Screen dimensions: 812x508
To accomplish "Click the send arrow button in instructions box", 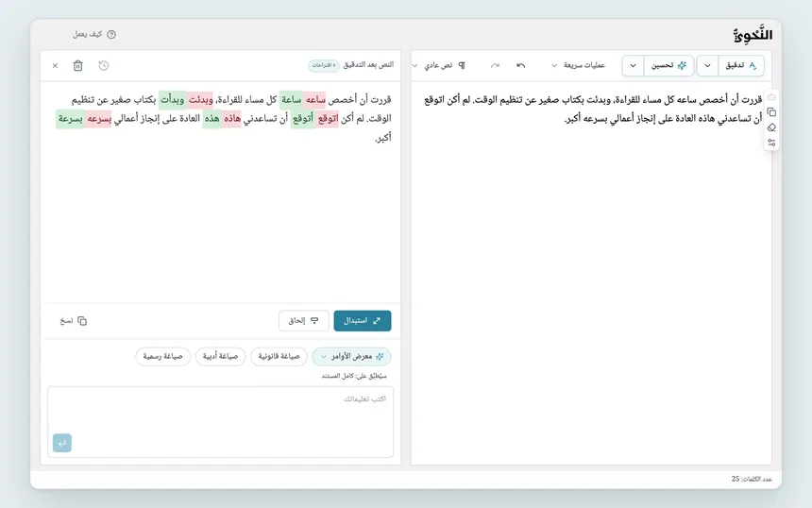I will point(62,443).
